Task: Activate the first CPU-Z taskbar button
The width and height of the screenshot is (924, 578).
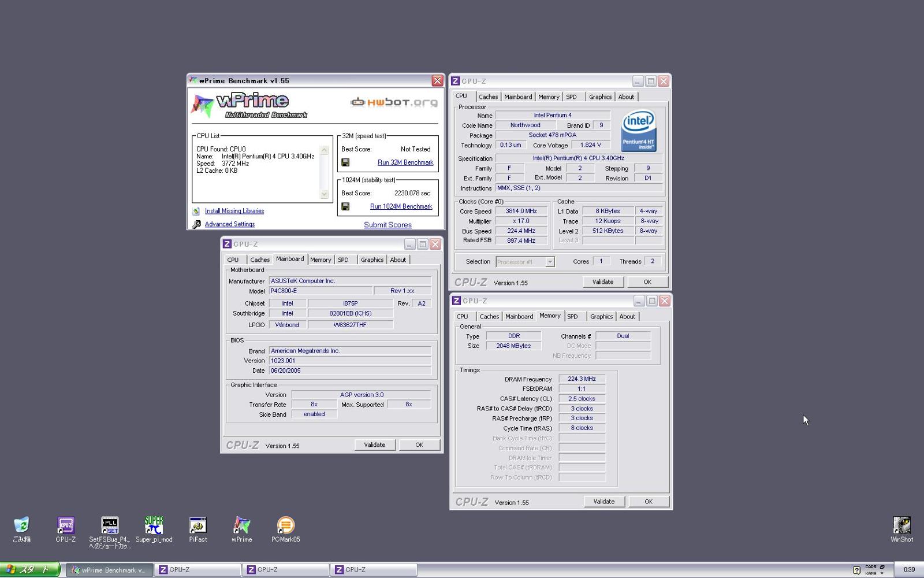Action: click(198, 570)
